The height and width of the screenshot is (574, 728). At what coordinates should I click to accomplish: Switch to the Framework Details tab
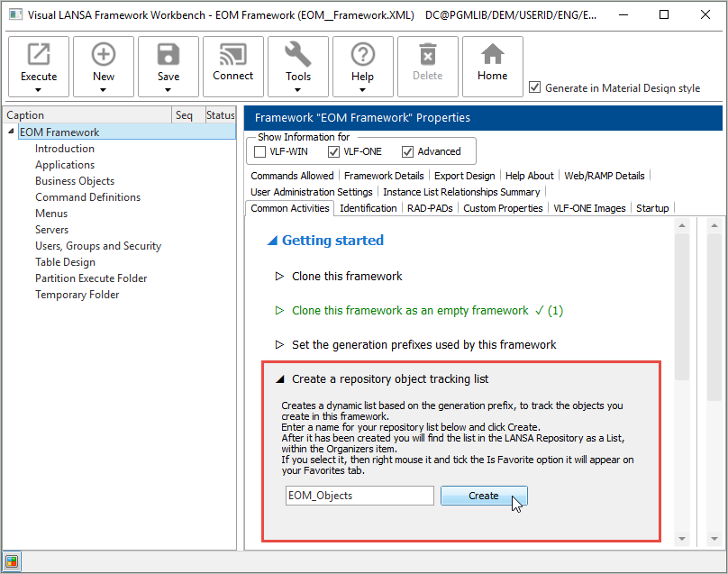tap(384, 176)
